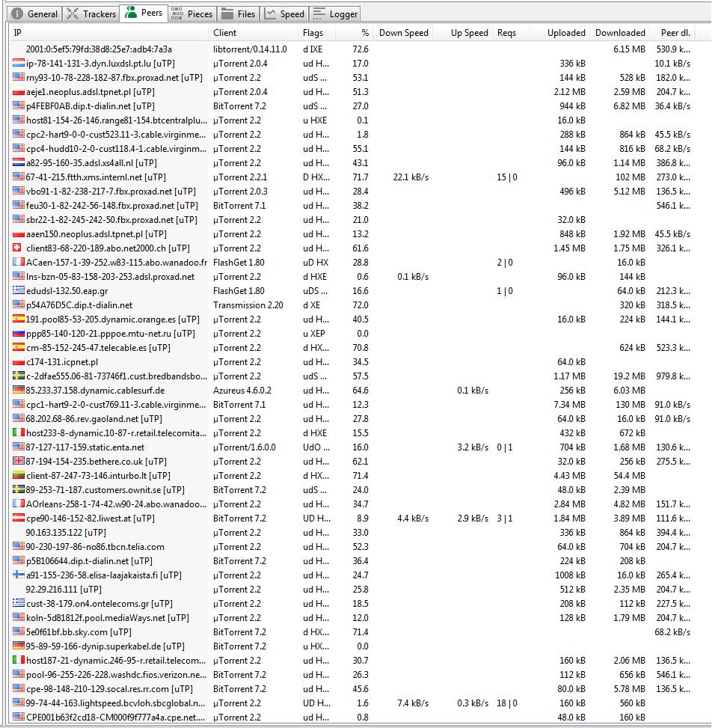
Task: Switch to the Files tab
Action: click(x=238, y=14)
